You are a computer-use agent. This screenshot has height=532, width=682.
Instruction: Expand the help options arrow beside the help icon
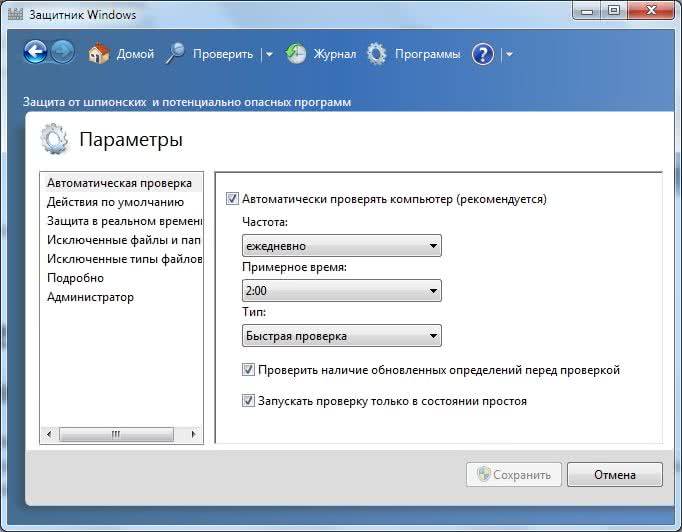[509, 54]
